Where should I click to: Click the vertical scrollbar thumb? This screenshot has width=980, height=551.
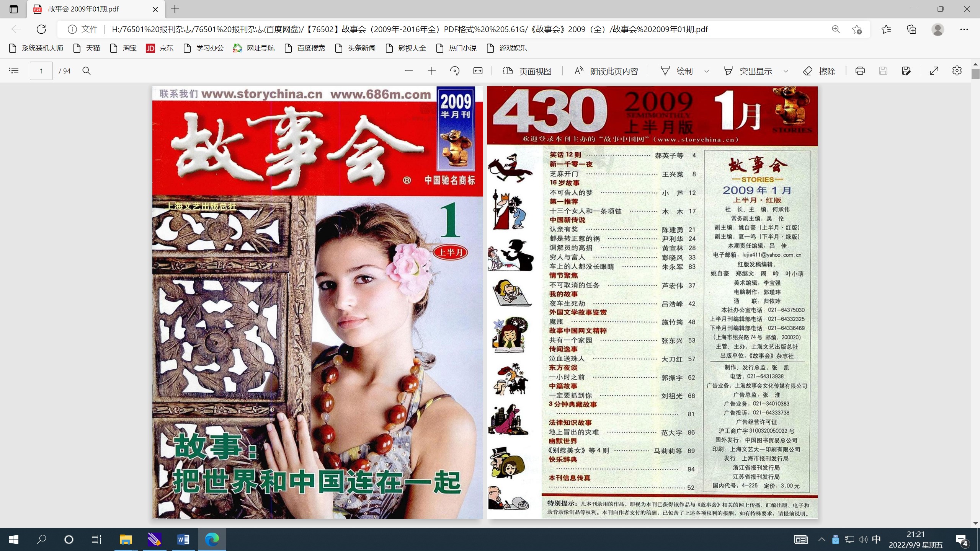[x=975, y=73]
